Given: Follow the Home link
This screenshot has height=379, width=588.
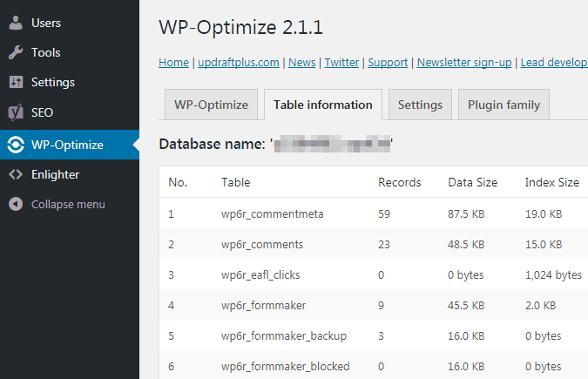Looking at the screenshot, I should pos(173,62).
